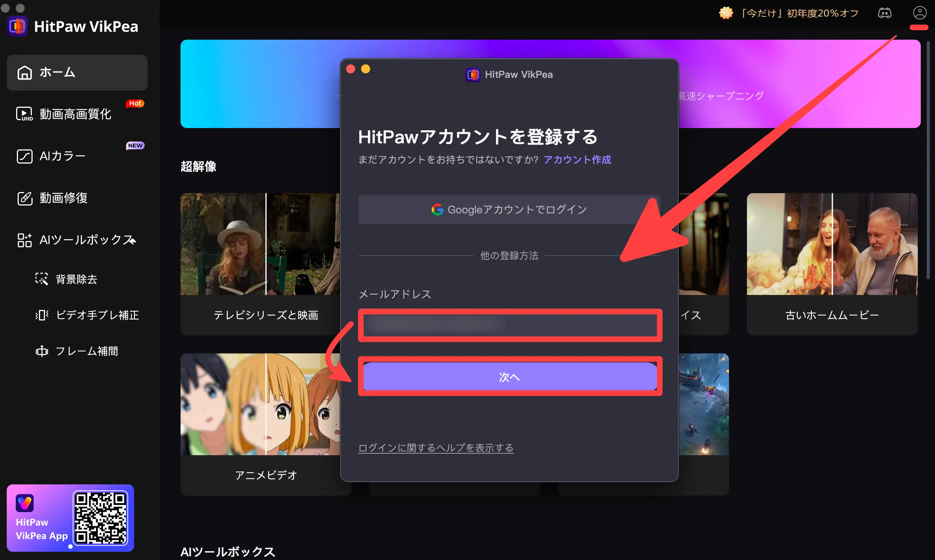
Task: Click the Google logo on login button
Action: 437,209
